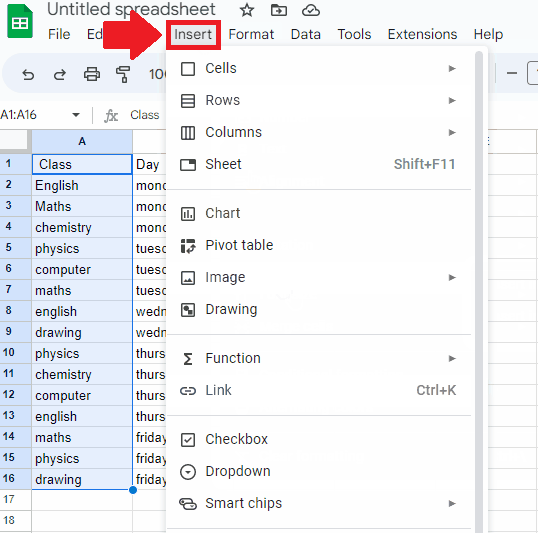This screenshot has height=533, width=538.
Task: Insert a new Sheet
Action: [x=318, y=164]
